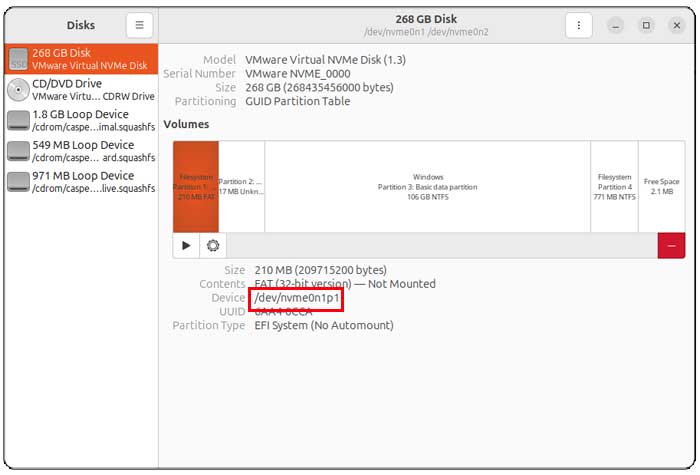
Task: Select Windows Partition 3 106 GB NTFS
Action: point(427,187)
